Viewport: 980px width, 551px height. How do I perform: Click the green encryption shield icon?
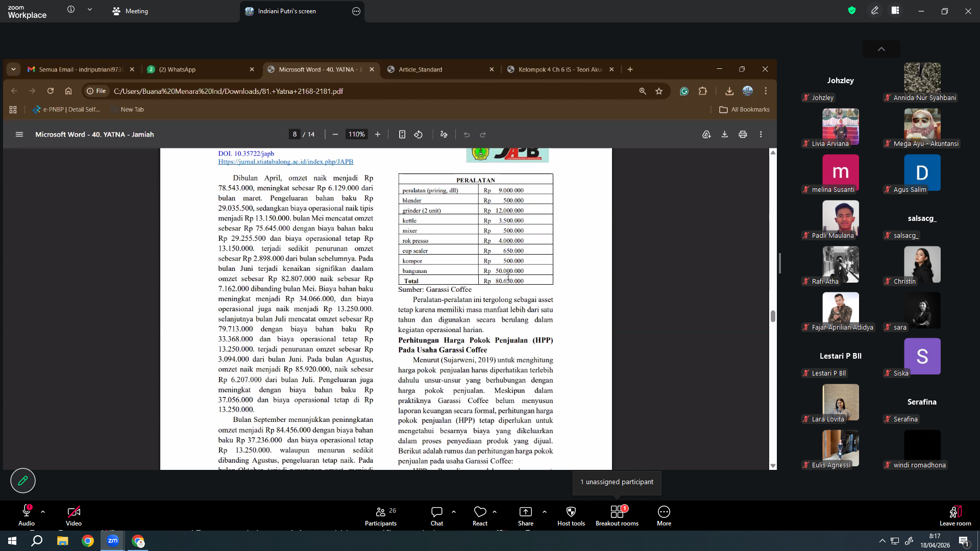point(852,10)
